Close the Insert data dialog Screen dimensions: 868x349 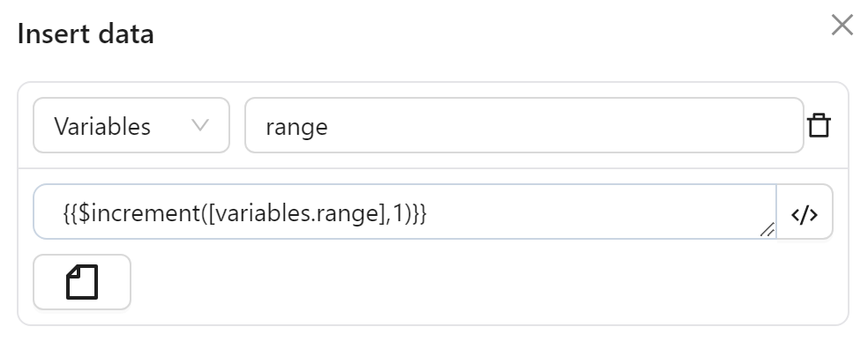[842, 26]
